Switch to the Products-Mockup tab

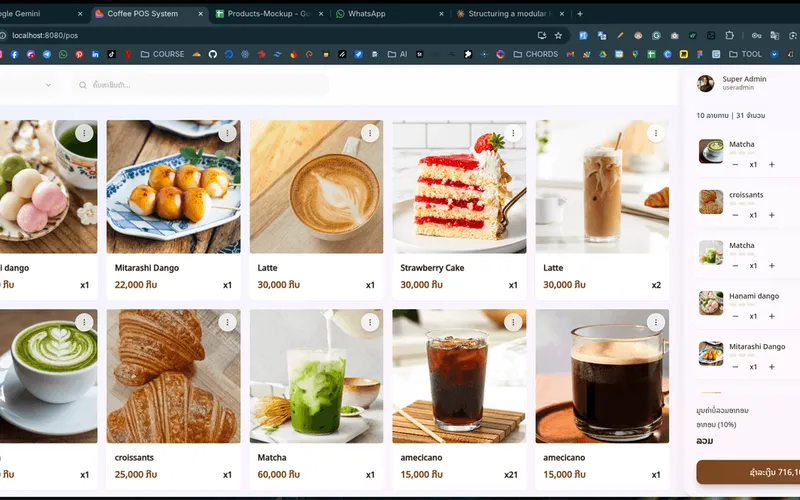point(269,14)
